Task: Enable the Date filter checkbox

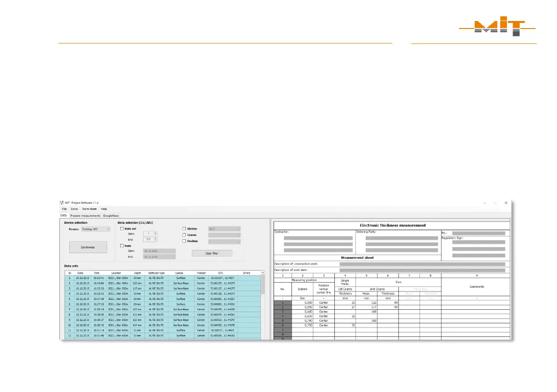Action: tap(122, 245)
